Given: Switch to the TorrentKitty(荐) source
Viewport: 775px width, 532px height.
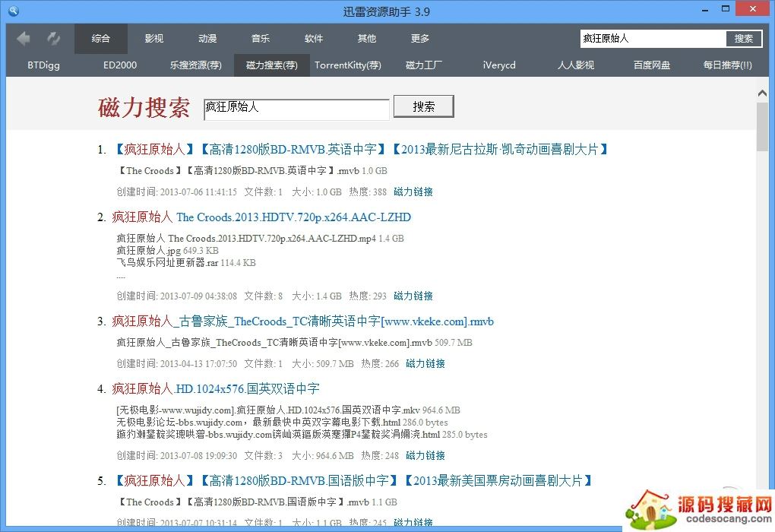Looking at the screenshot, I should tap(348, 65).
